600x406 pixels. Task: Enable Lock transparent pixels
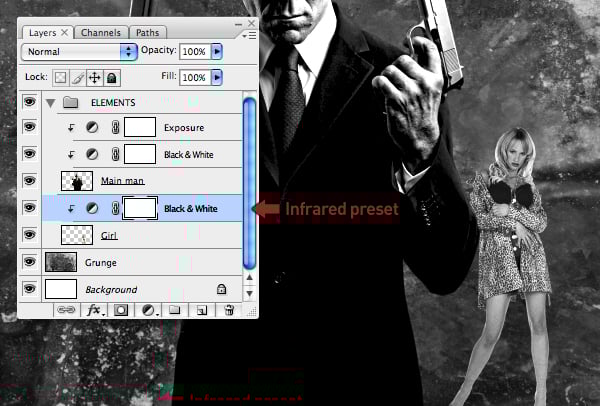60,78
